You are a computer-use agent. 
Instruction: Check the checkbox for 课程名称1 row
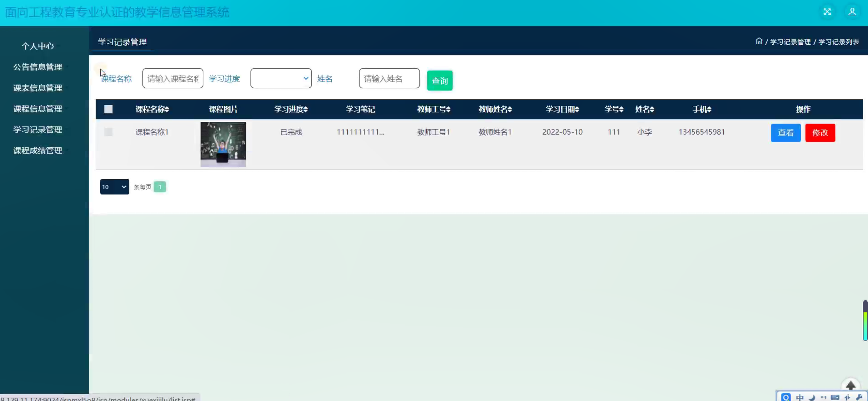[108, 132]
